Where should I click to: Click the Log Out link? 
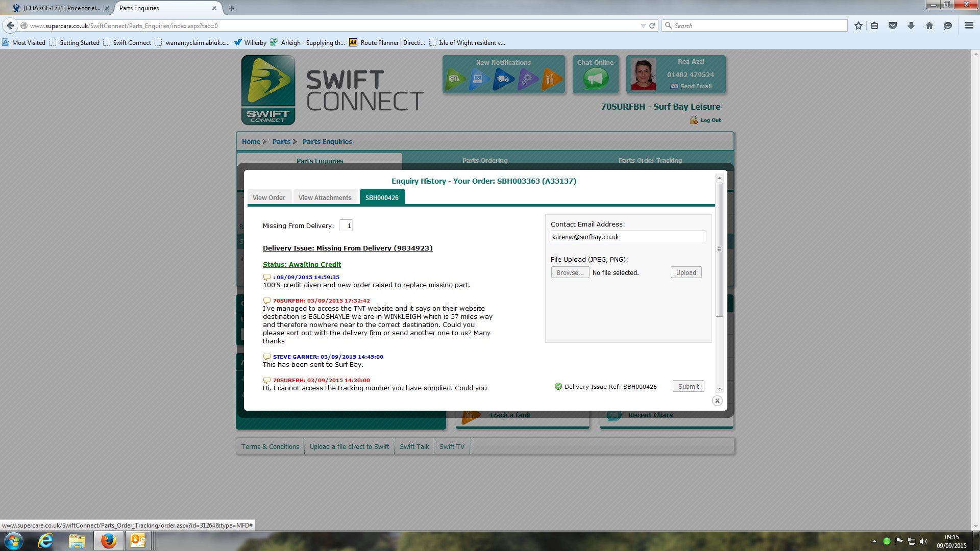(x=710, y=120)
